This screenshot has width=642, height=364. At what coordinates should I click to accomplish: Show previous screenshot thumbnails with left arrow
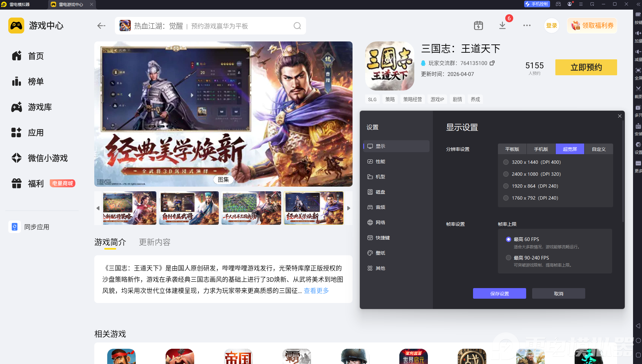click(98, 208)
